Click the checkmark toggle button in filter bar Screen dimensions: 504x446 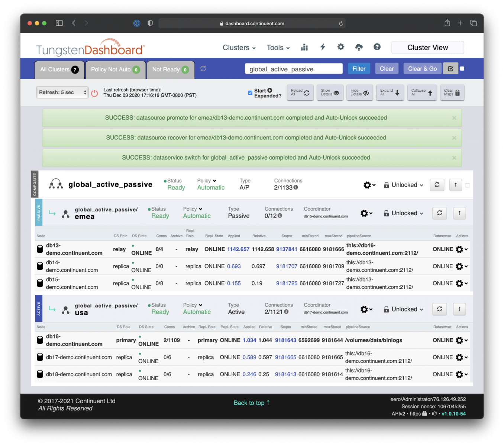(450, 69)
